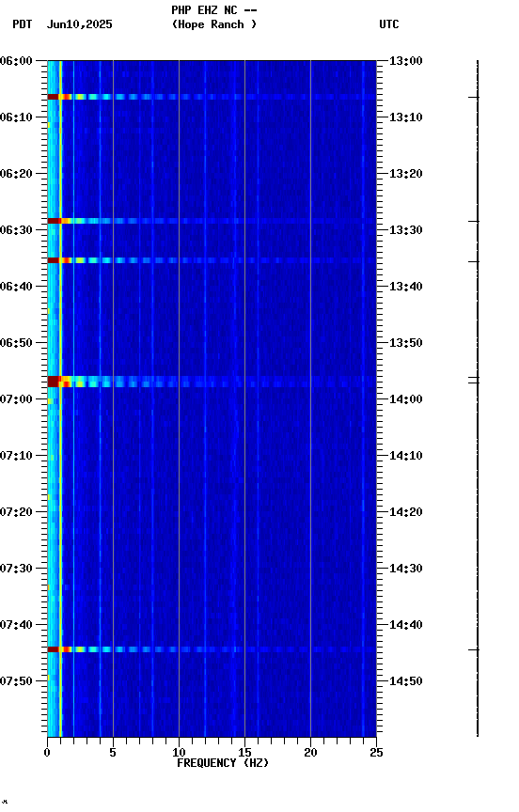Click the 15 Hz frequency tick label
This screenshot has width=519, height=812.
[244, 753]
